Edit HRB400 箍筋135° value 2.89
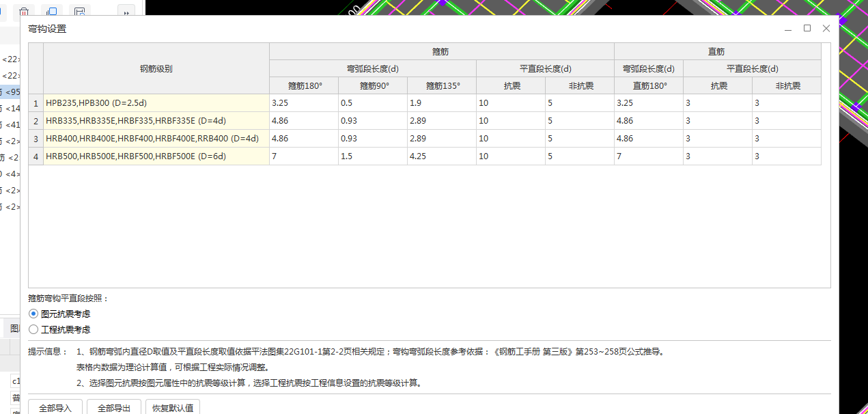The image size is (868, 414). coord(442,139)
